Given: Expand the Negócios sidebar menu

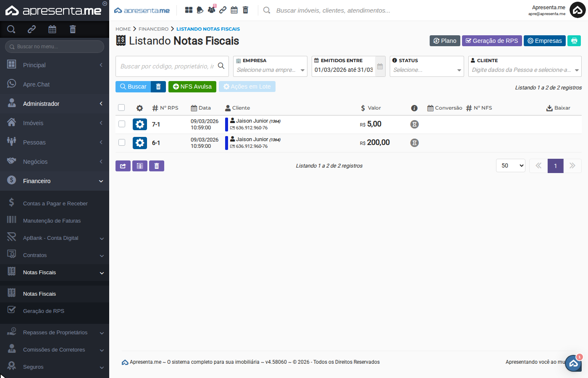Looking at the screenshot, I should coord(55,162).
